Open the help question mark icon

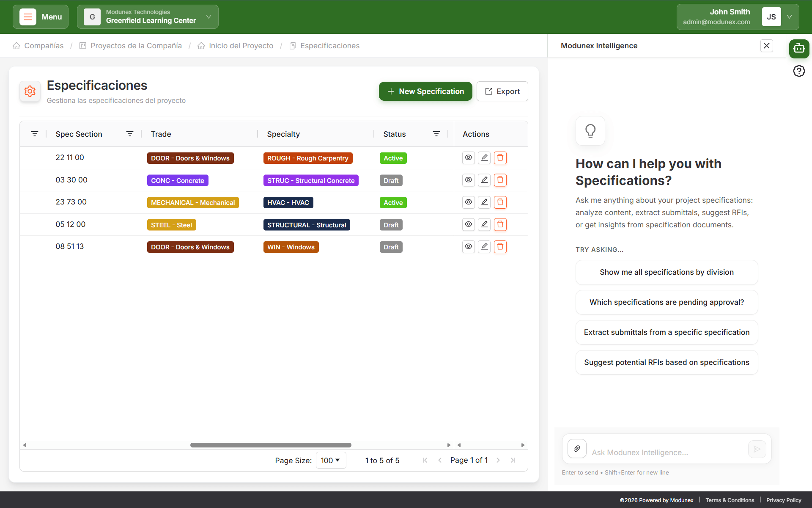799,71
